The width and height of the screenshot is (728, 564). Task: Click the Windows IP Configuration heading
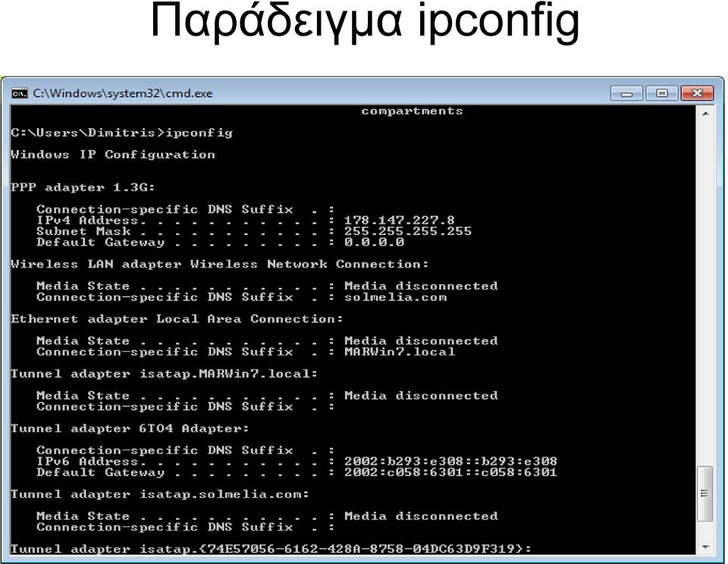coord(113,155)
